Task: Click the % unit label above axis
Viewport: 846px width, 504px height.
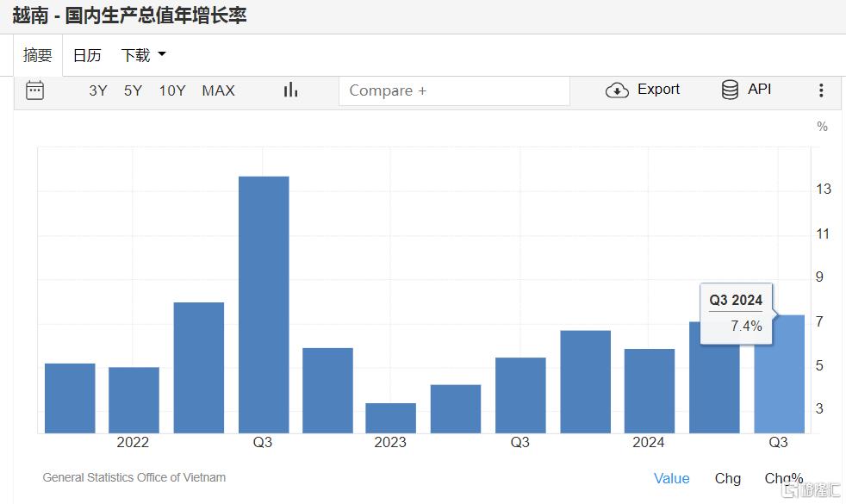Action: click(x=822, y=127)
